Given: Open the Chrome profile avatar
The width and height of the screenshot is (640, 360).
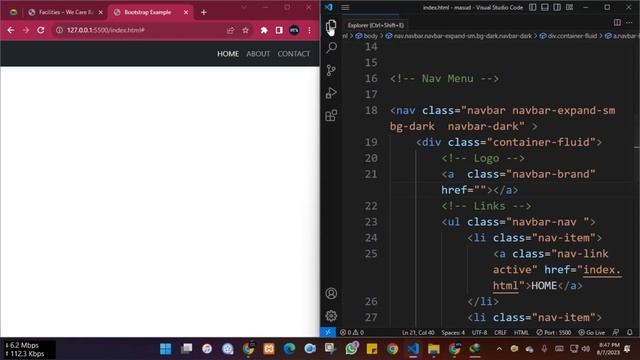Looking at the screenshot, I should (294, 30).
